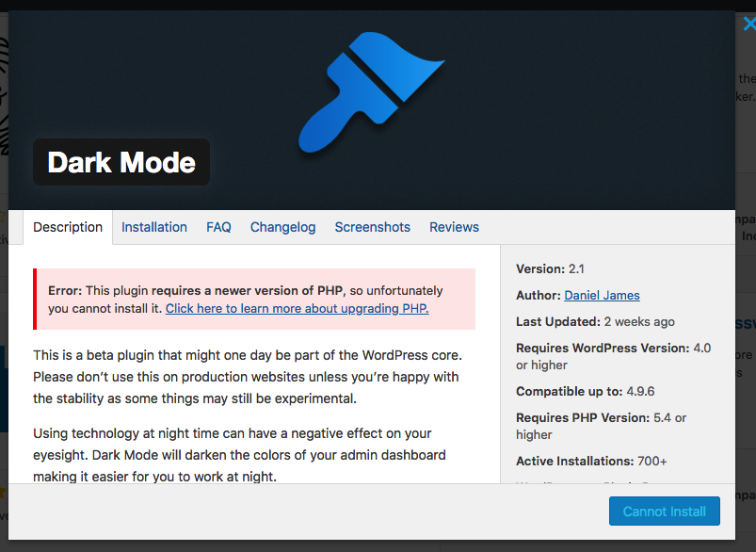Click Last Updated: 2 weeks ago
The image size is (756, 552).
tap(595, 322)
